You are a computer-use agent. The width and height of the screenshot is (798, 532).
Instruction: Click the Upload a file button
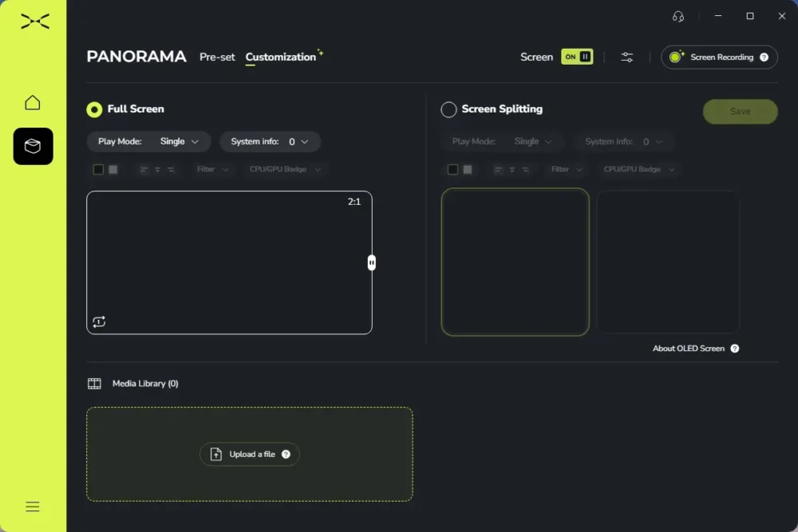pos(249,454)
